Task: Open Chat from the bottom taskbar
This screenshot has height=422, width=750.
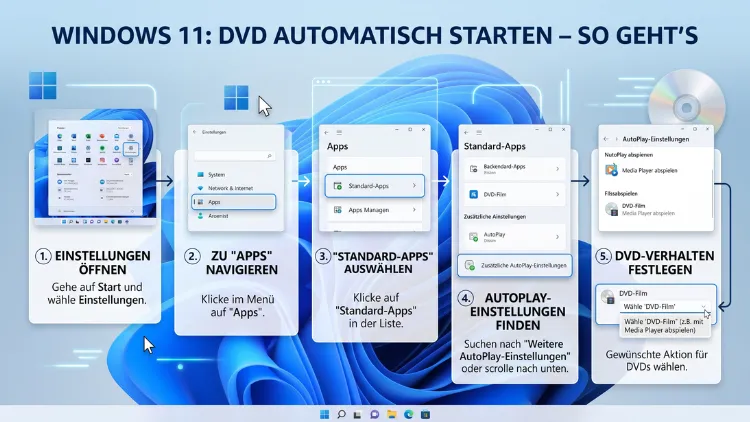Action: [375, 414]
